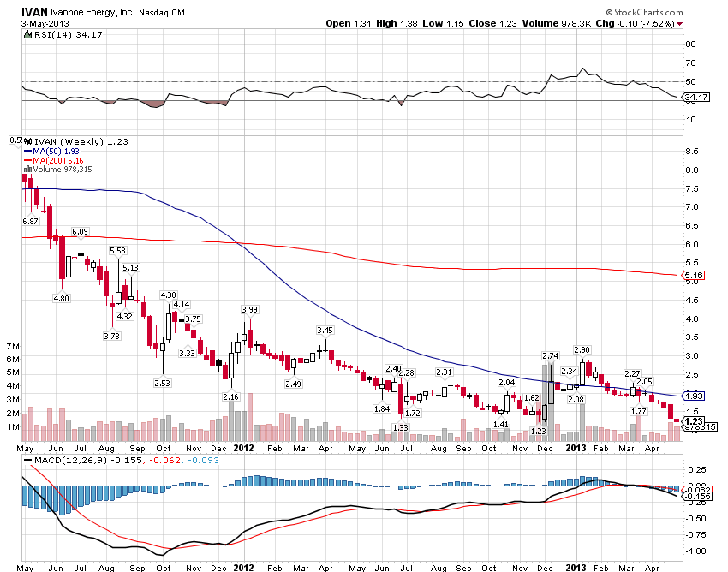The width and height of the screenshot is (728, 572).
Task: Click the 2.49 low price annotation
Action: tap(294, 384)
